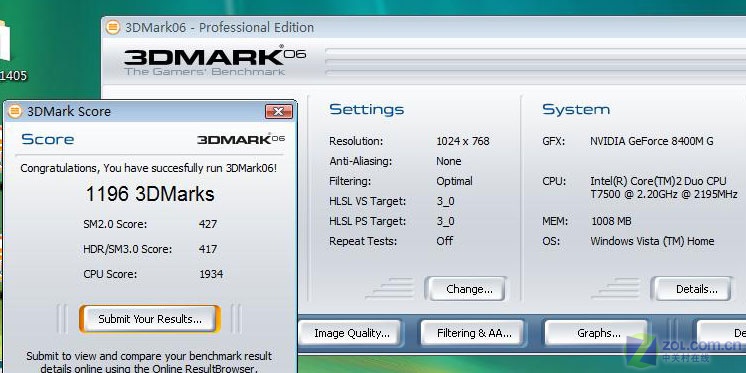Screen dimensions: 746x373
Task: Click SM2.0 Score value 427
Action: pos(208,224)
